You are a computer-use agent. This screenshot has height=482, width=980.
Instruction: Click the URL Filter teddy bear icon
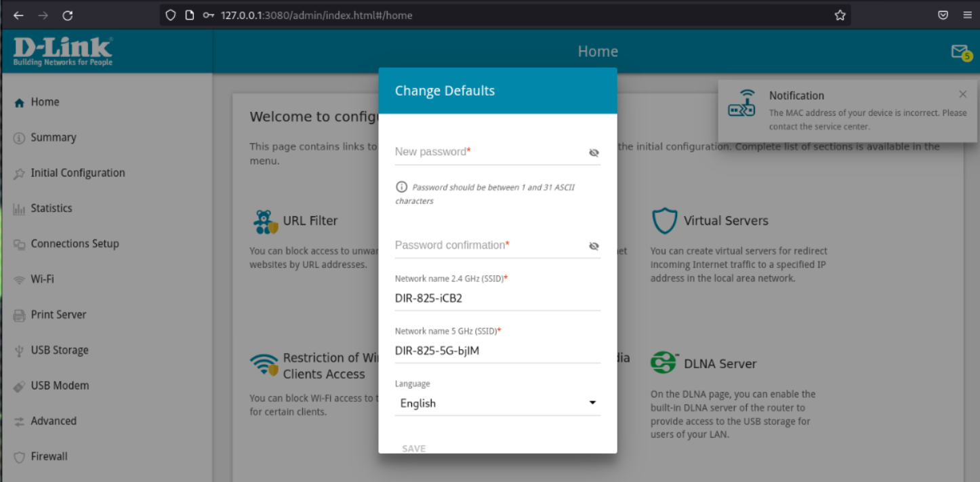click(x=264, y=221)
